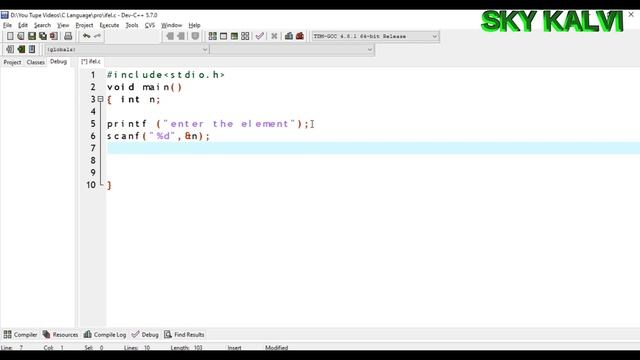Open the Compiler bottom tab

tap(20, 335)
